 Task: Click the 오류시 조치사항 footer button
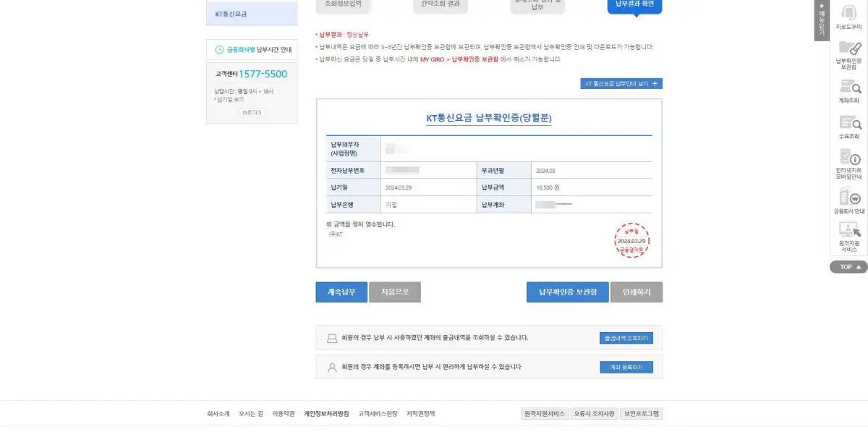(x=595, y=414)
